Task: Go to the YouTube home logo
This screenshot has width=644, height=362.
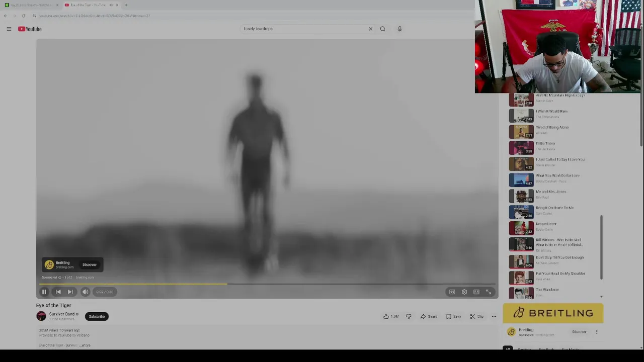Action: pos(30,29)
